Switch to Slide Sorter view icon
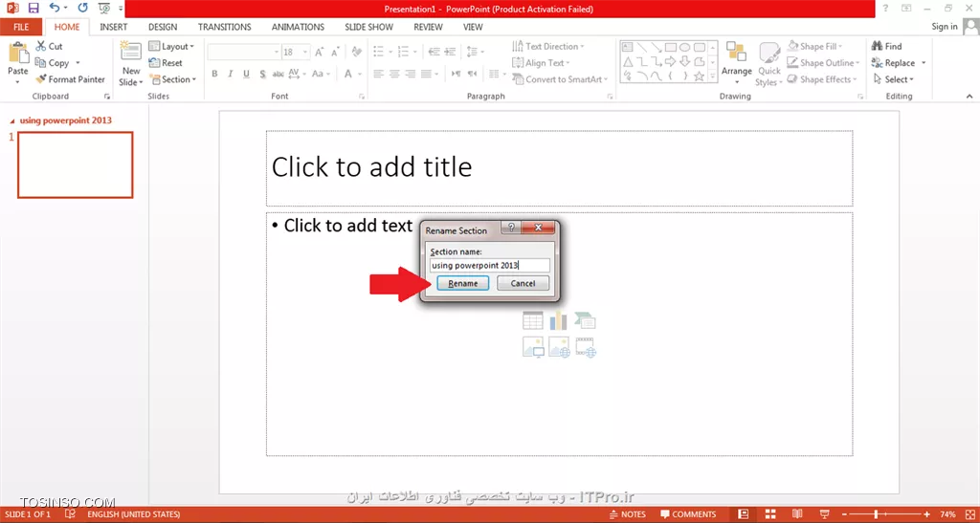980x523 pixels. pos(770,514)
